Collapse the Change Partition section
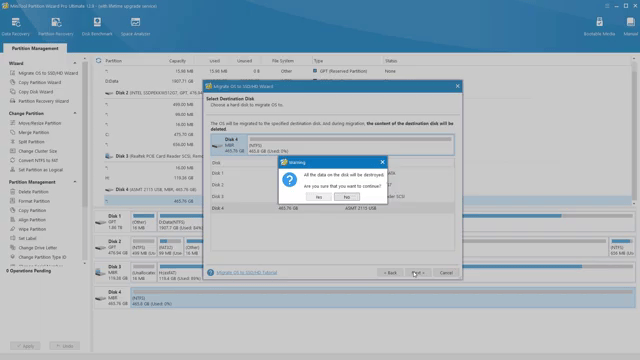 75,113
